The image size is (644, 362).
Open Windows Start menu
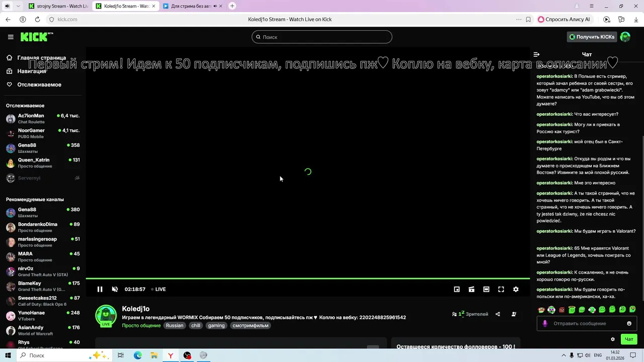click(x=8, y=355)
